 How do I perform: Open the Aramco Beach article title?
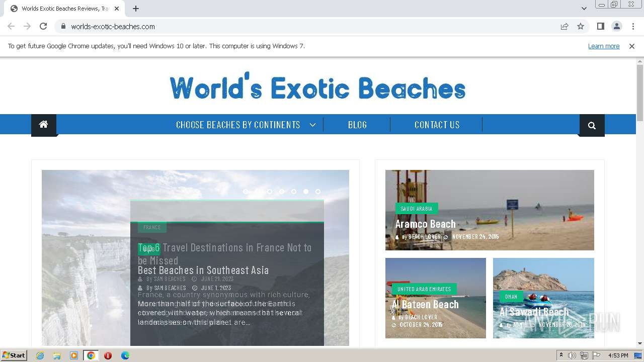[425, 224]
